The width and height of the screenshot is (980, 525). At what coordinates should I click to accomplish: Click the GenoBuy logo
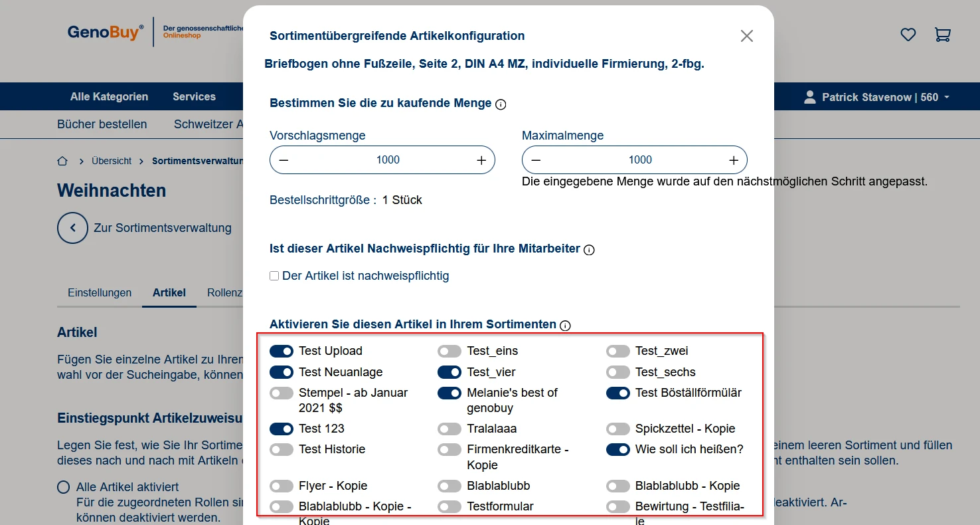click(x=105, y=32)
